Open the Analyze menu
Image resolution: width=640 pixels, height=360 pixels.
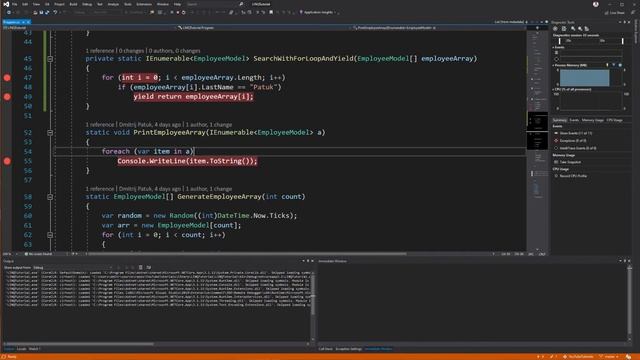[113, 4]
